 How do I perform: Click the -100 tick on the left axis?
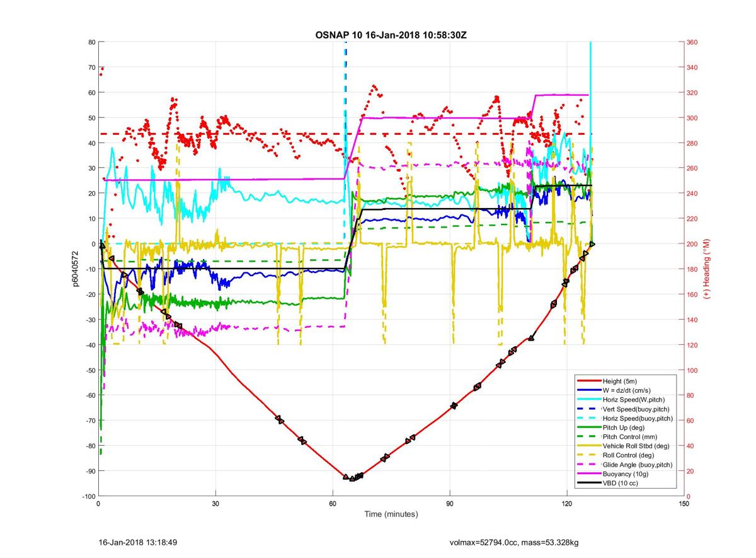88,496
